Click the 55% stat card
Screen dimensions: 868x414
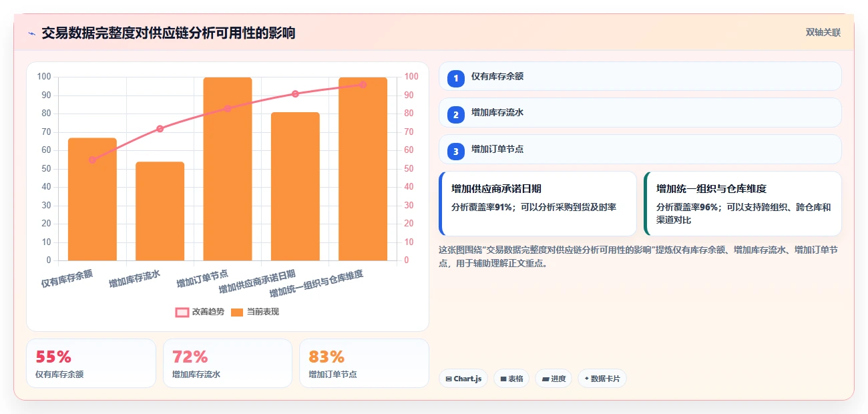[x=91, y=363]
